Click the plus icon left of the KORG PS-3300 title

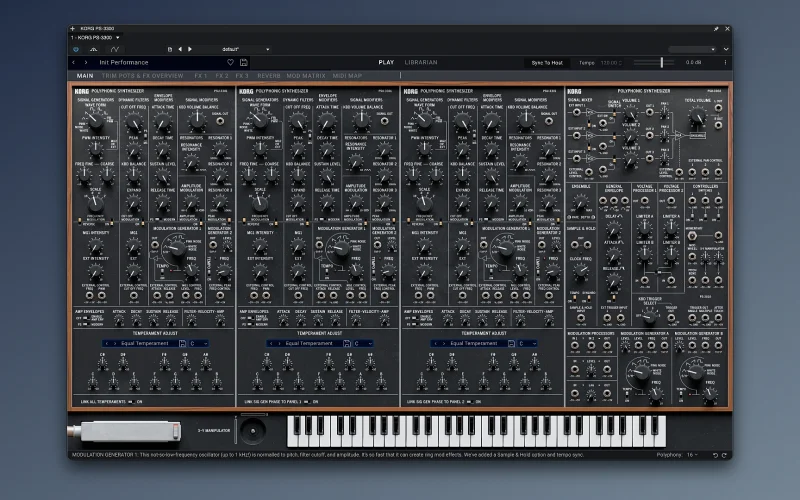72,29
